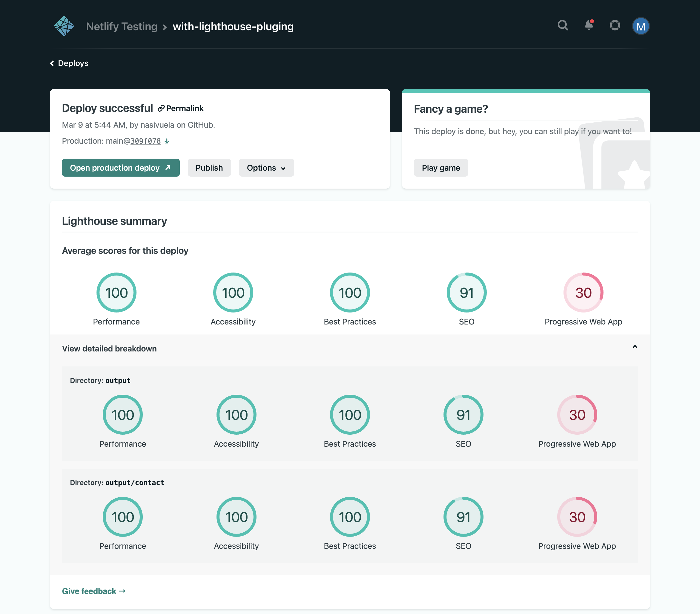Click the download arrow next to the commit hash

167,141
